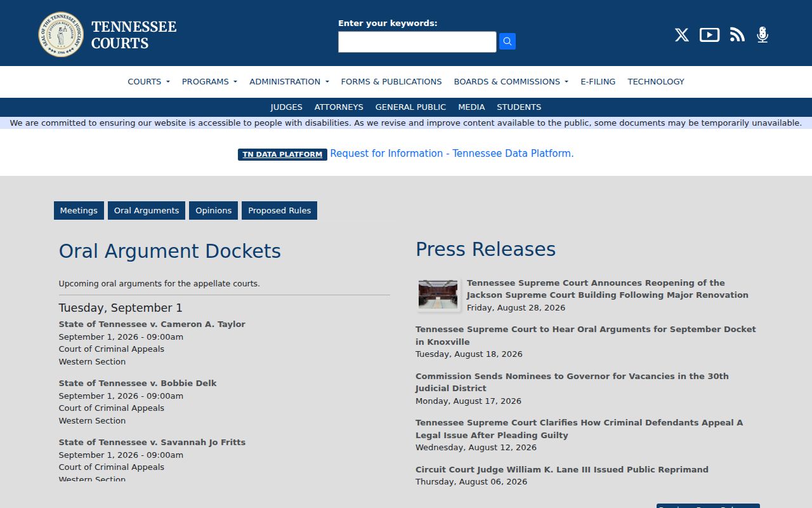This screenshot has height=508, width=812.
Task: Open press release on appealing after pleading guilty
Action: 579,429
